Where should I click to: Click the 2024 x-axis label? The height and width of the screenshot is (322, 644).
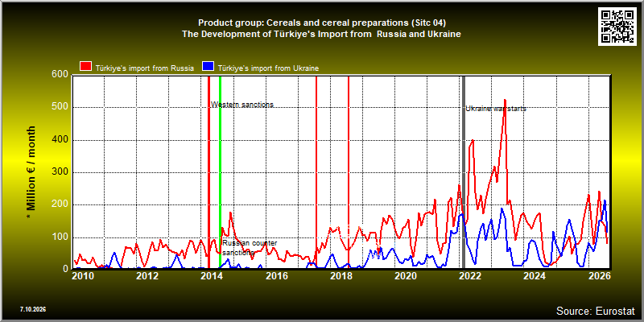click(534, 276)
